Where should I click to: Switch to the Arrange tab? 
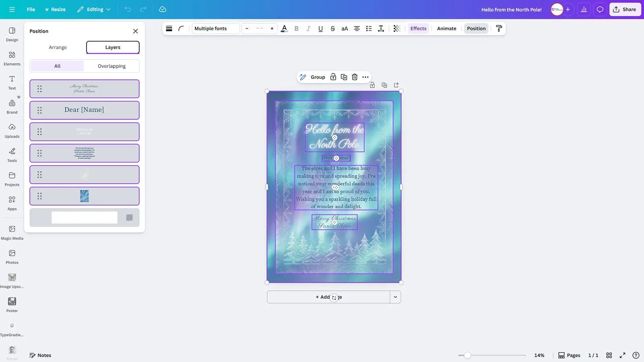[58, 47]
